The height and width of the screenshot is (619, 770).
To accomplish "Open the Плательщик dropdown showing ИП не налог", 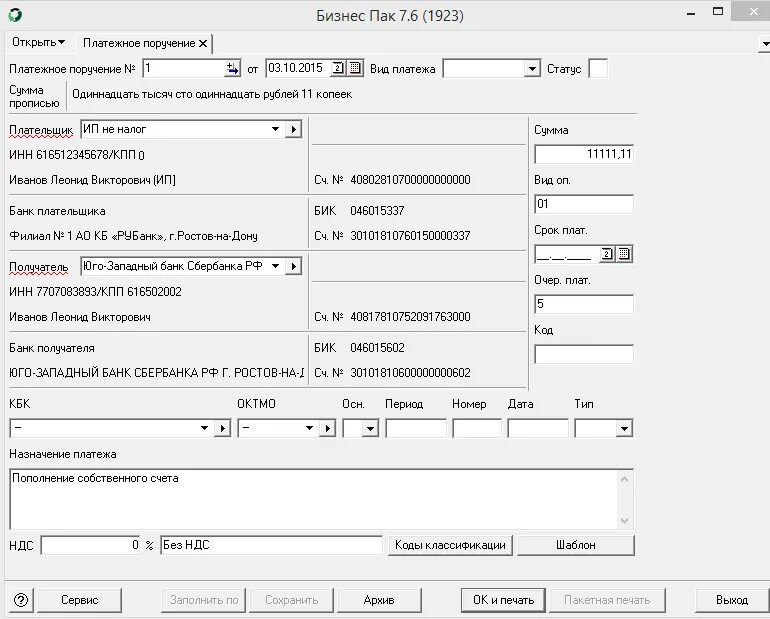I will tap(275, 129).
